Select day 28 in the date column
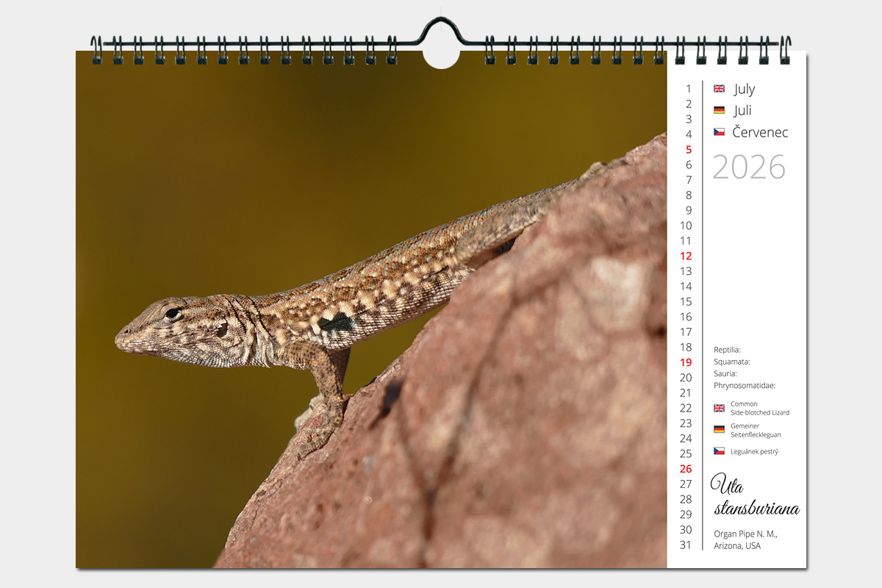 click(x=686, y=499)
